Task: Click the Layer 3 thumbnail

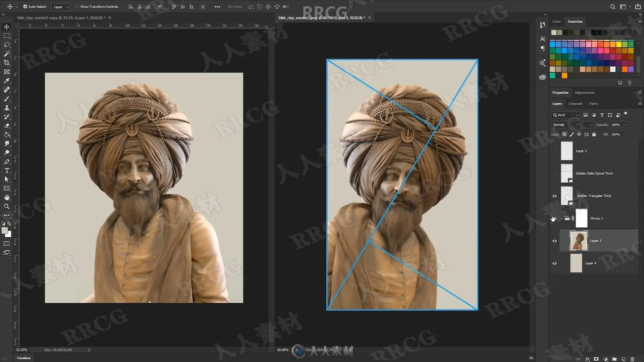Action: 579,241
